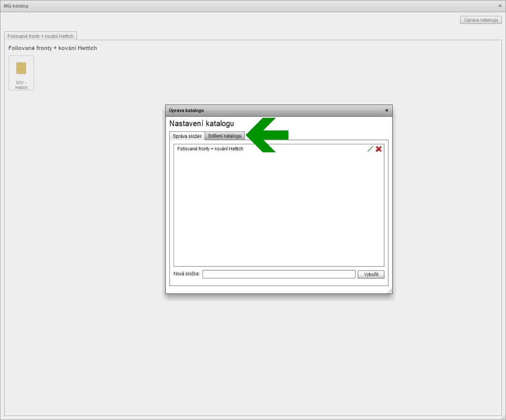Close the Můj katalog window
Viewport: 506px width, 420px height.
tap(500, 6)
